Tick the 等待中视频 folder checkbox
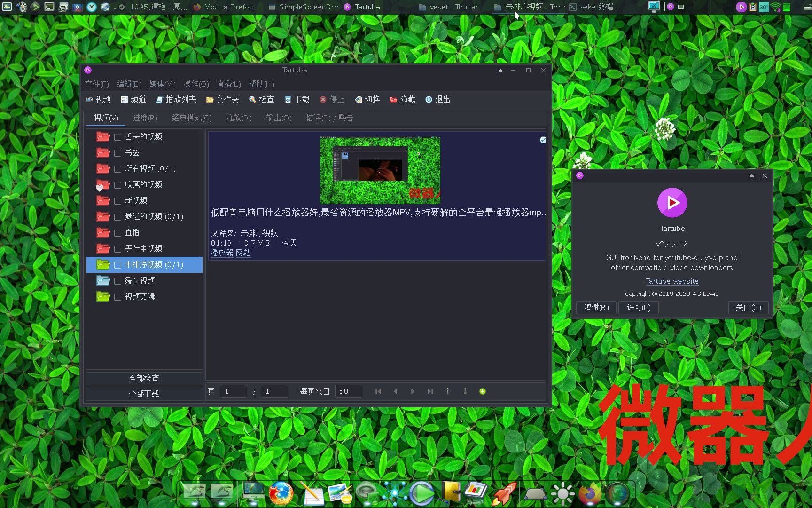The height and width of the screenshot is (508, 812). tap(117, 249)
